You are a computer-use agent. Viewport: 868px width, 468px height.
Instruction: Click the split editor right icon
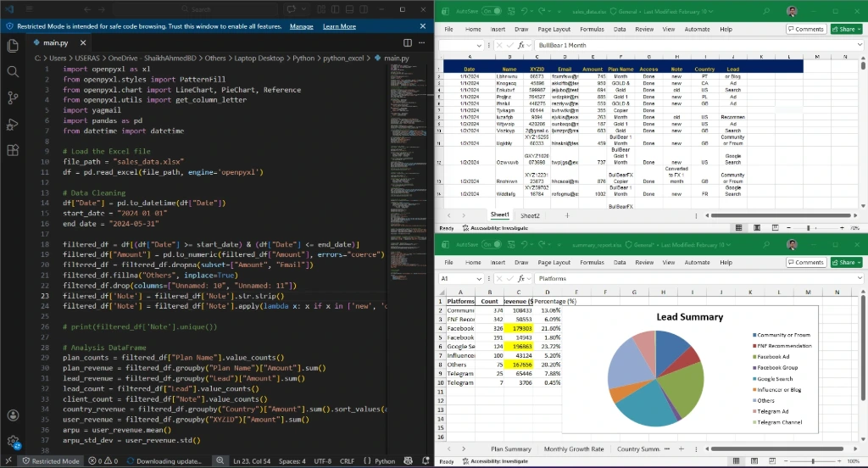408,42
